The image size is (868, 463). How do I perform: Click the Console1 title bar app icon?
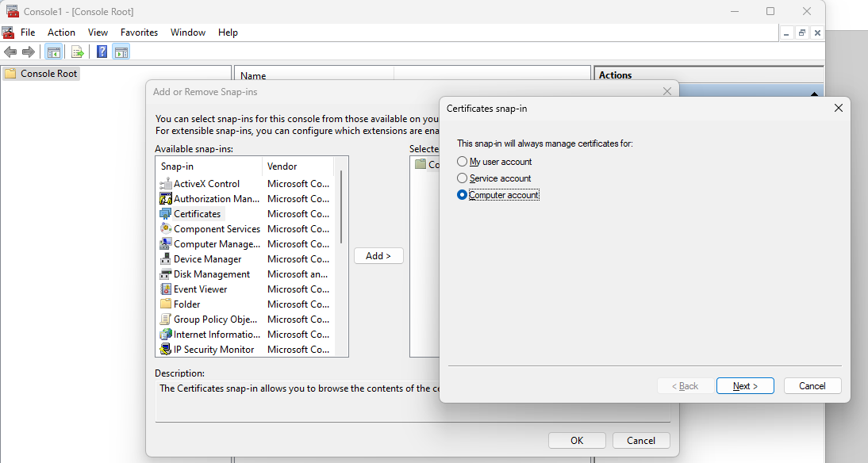(x=12, y=11)
